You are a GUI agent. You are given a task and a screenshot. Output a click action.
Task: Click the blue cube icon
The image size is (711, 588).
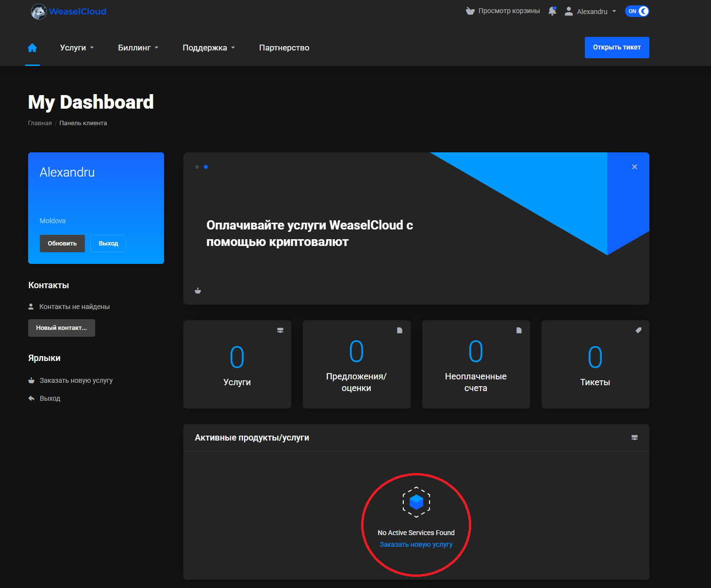click(x=416, y=502)
